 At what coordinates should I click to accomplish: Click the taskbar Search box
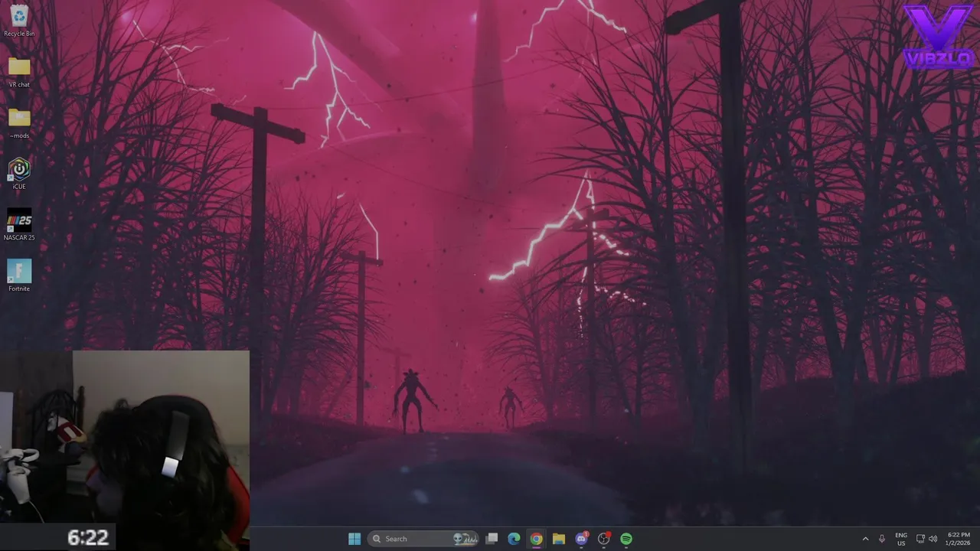coord(423,539)
